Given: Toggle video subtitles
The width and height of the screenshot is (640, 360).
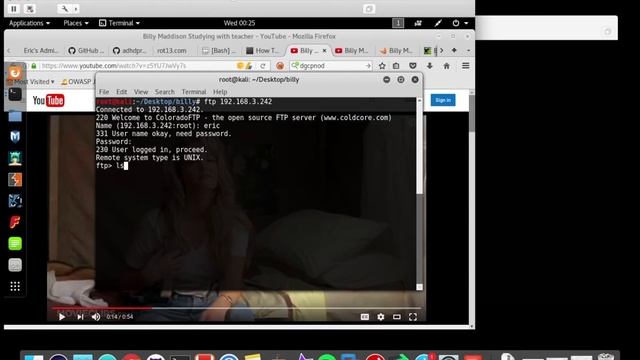Looking at the screenshot, I should [364, 317].
